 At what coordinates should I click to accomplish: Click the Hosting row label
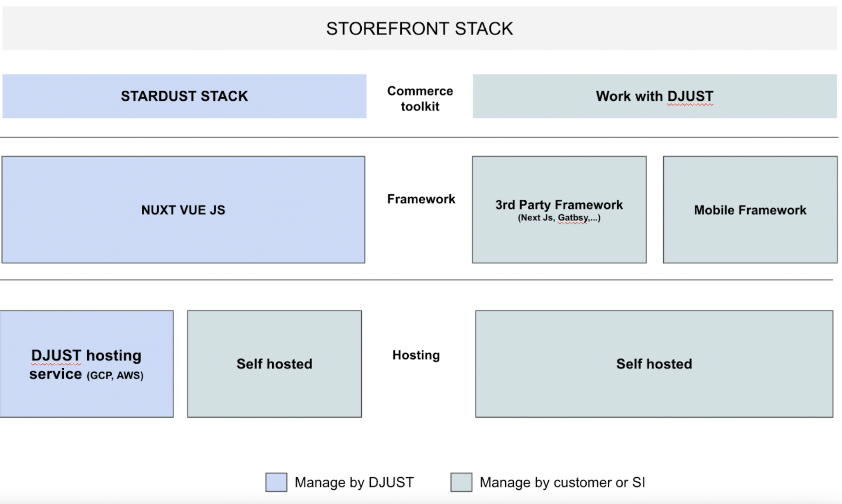pos(416,355)
